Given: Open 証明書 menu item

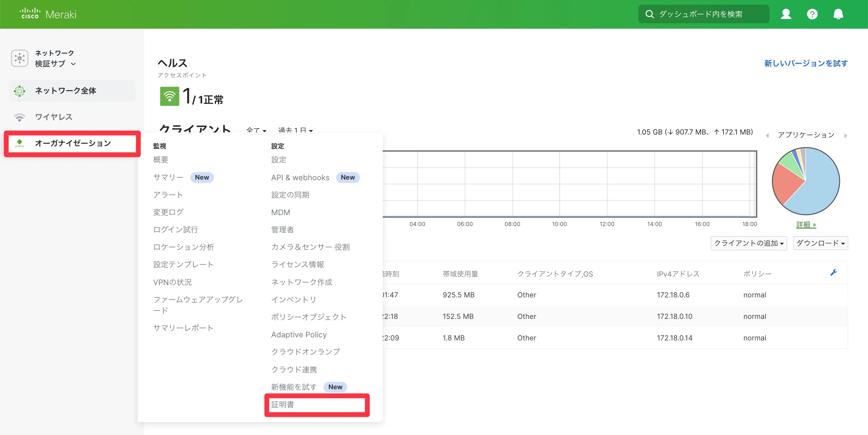Looking at the screenshot, I should 283,405.
